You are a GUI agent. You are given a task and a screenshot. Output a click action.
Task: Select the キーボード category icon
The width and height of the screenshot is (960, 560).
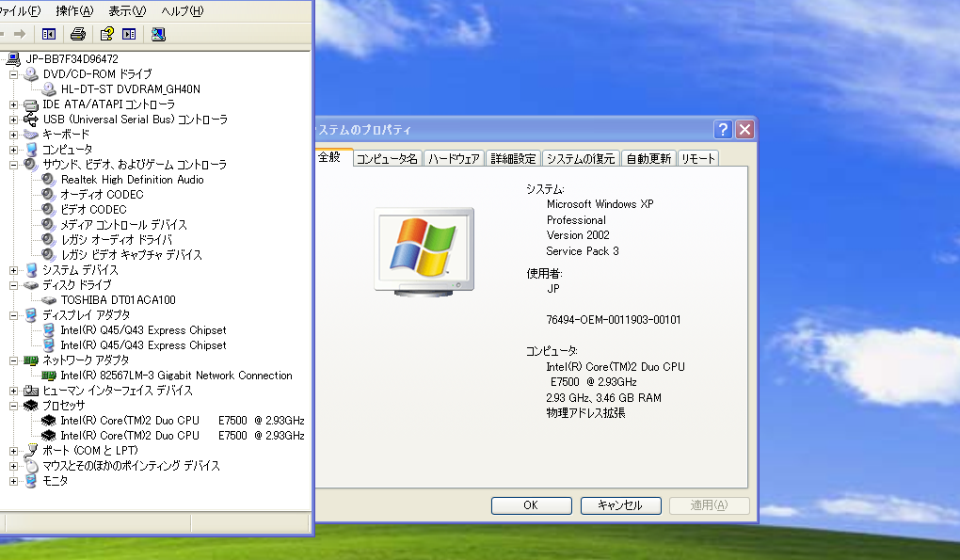pos(31,135)
